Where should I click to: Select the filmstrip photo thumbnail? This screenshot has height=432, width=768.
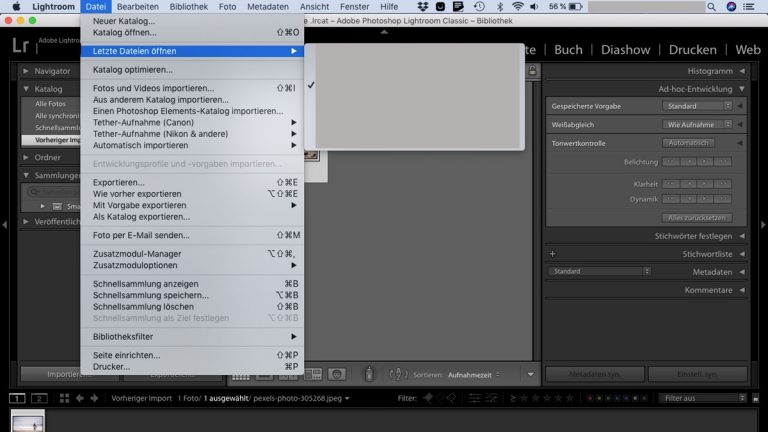(26, 422)
